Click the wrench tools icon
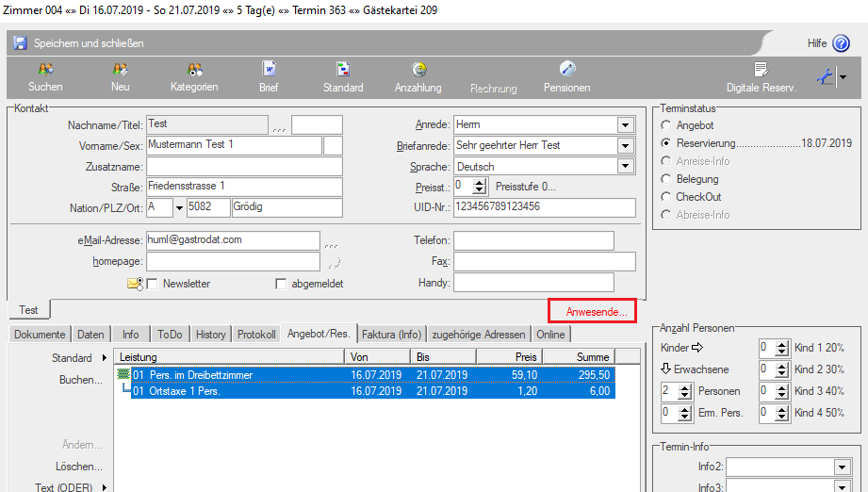Screen dimensions: 868x492 825,77
